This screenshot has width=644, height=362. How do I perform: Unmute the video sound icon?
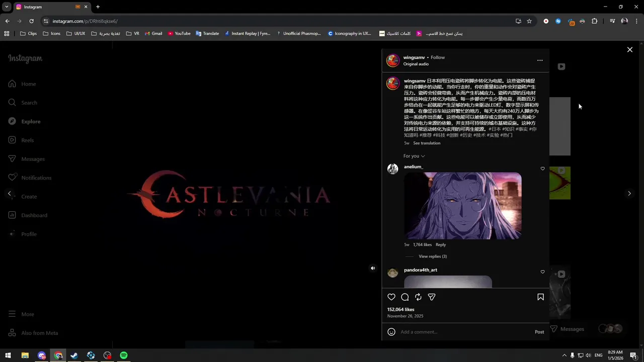click(373, 268)
